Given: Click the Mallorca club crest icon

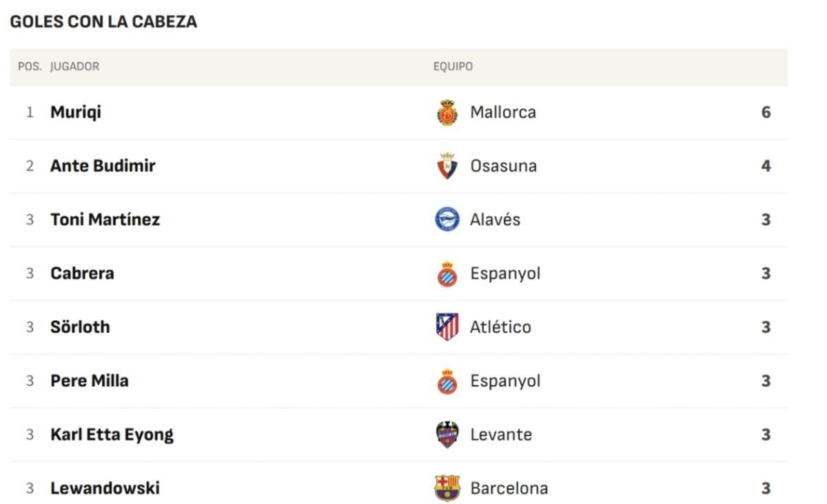Looking at the screenshot, I should 447,112.
